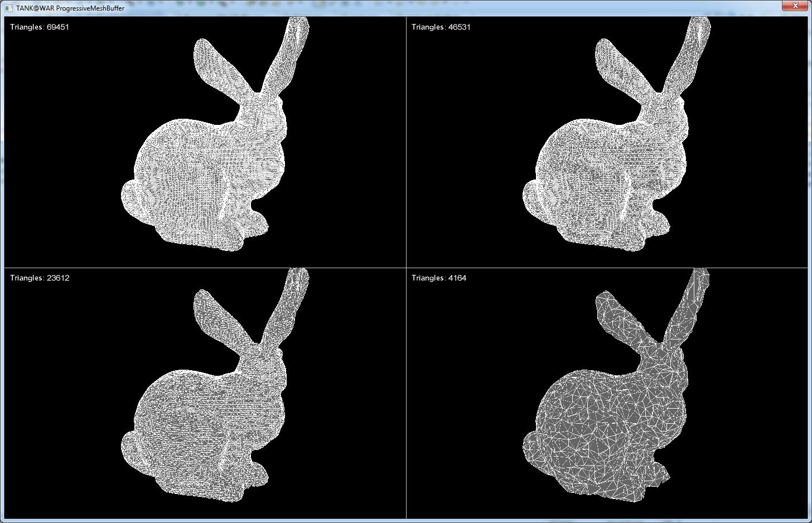Viewport: 812px width, 523px height.
Task: Click the "Triangles: 4164" counter text
Action: coord(439,278)
